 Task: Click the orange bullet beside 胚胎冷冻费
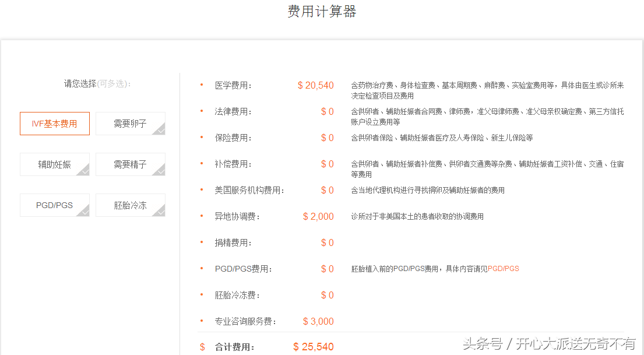pos(202,294)
